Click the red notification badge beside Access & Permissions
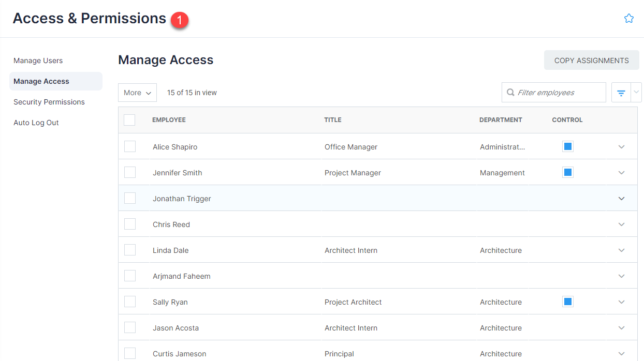644x361 pixels. (x=180, y=20)
